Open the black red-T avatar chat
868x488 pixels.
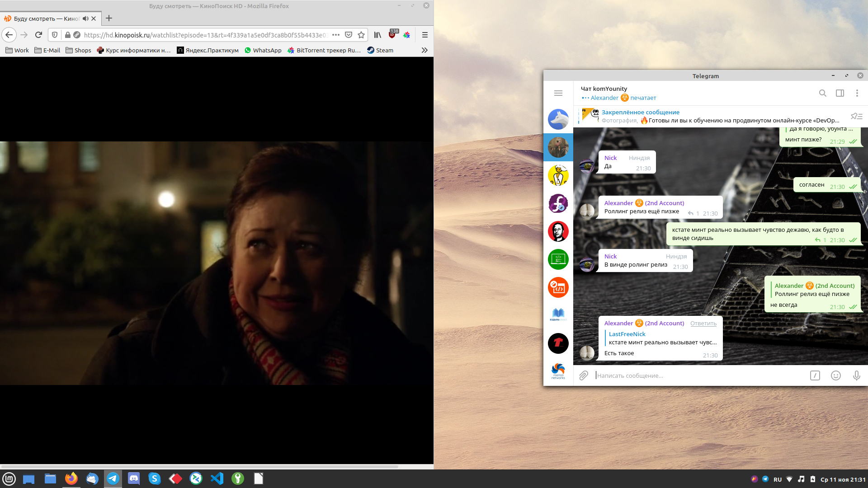(558, 343)
